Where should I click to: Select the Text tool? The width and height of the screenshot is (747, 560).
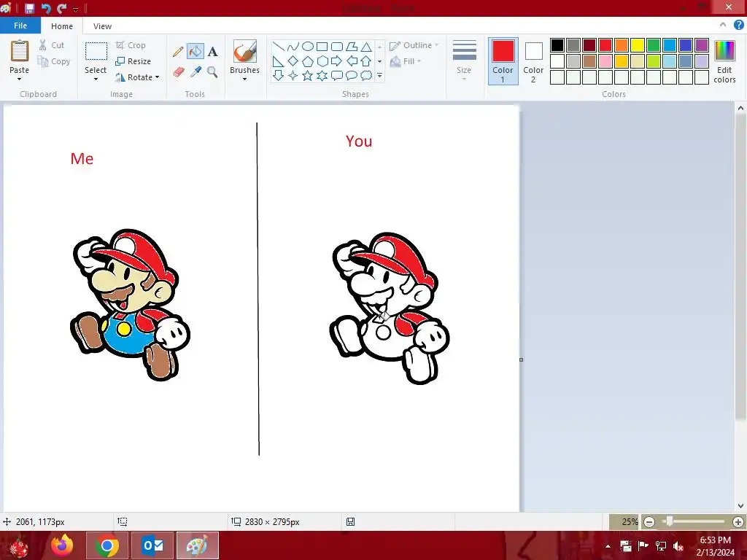212,52
